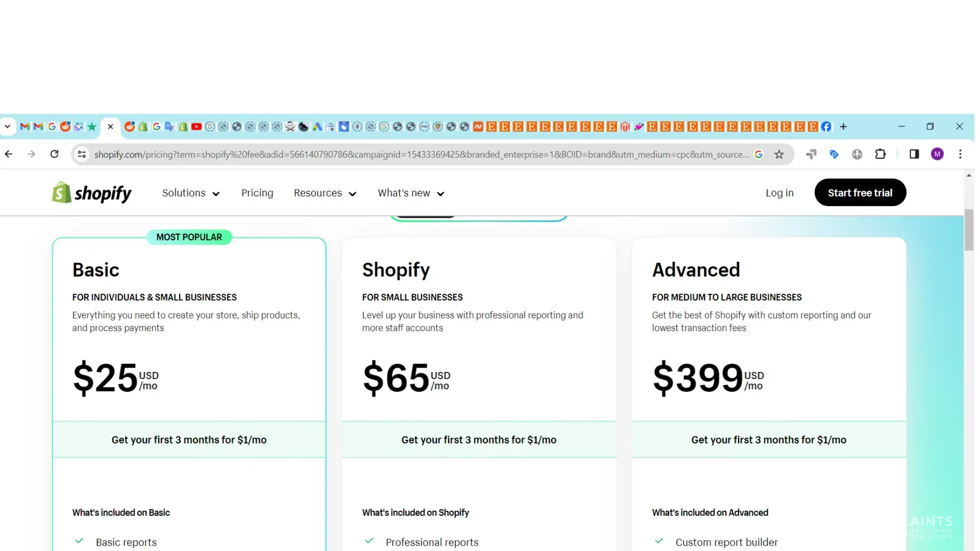Expand the Resources menu
This screenshot has height=551, width=980.
click(325, 193)
